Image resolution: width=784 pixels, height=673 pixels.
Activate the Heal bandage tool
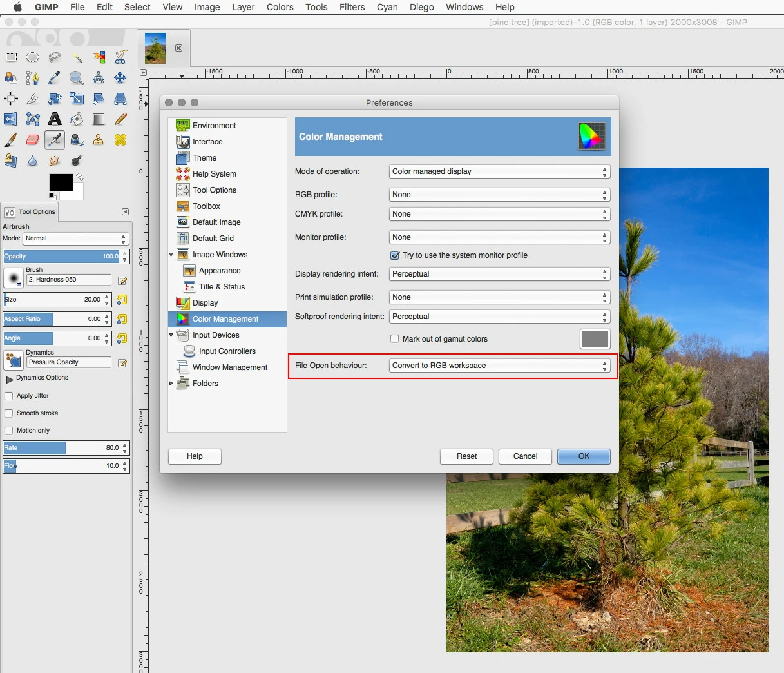120,140
